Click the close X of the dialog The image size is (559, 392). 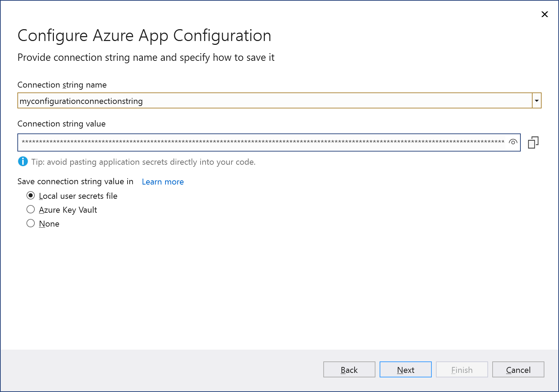(x=544, y=15)
